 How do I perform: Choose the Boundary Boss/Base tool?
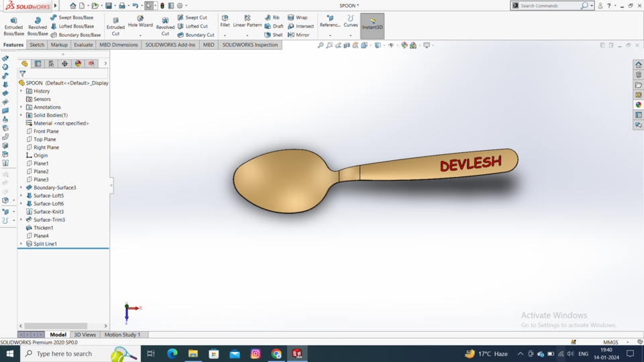click(x=76, y=35)
